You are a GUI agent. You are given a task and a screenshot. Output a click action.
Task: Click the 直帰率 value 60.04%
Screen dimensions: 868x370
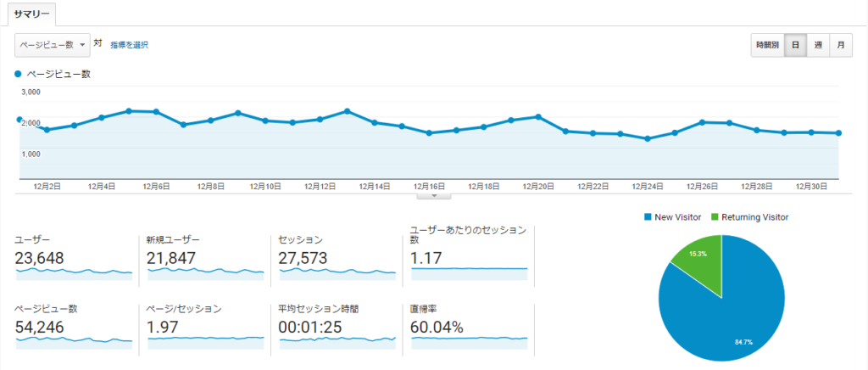click(437, 328)
